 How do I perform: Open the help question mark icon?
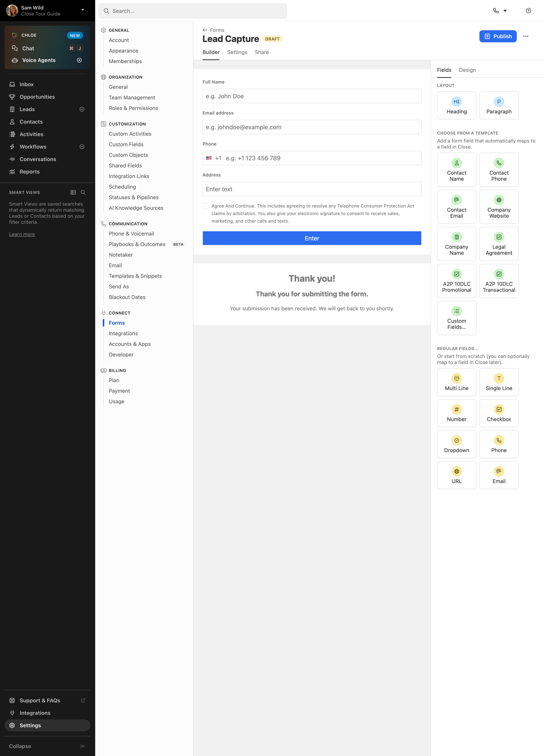[x=528, y=11]
